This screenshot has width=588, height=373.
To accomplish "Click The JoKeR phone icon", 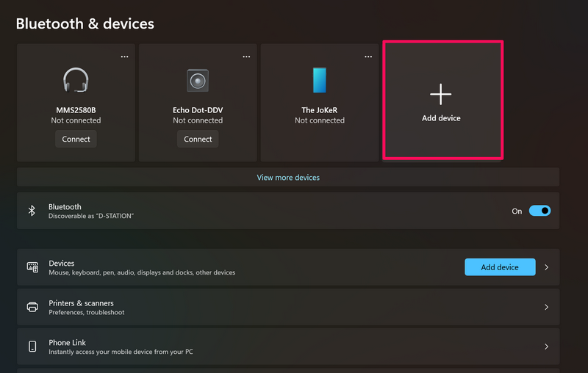I will tap(319, 79).
